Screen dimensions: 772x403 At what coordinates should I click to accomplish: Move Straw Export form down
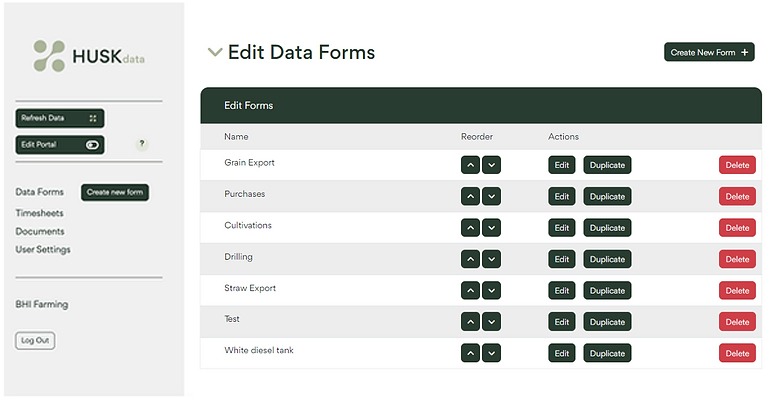(x=491, y=291)
